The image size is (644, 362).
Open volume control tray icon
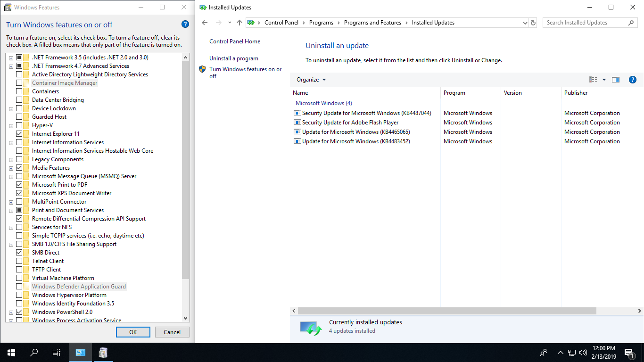583,353
